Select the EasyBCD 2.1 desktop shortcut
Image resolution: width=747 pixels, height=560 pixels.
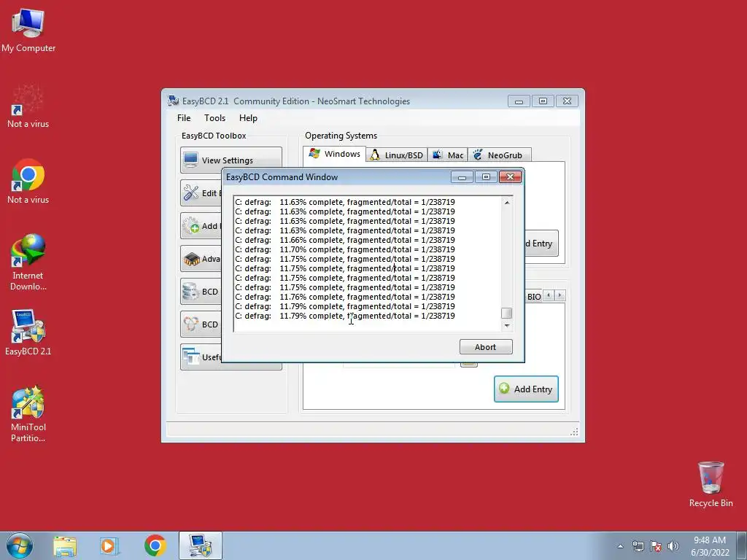pos(28,332)
